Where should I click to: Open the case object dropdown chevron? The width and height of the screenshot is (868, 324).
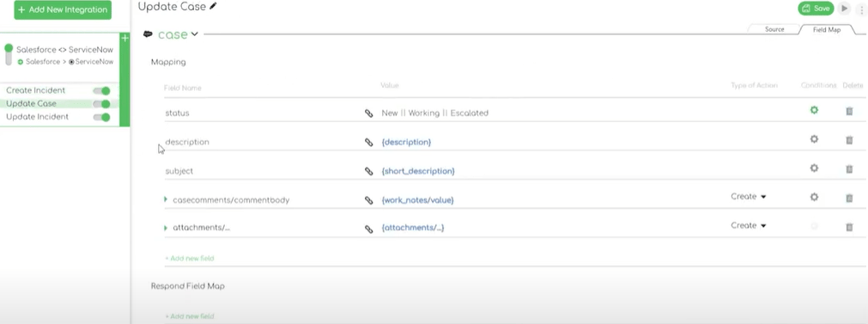(194, 34)
